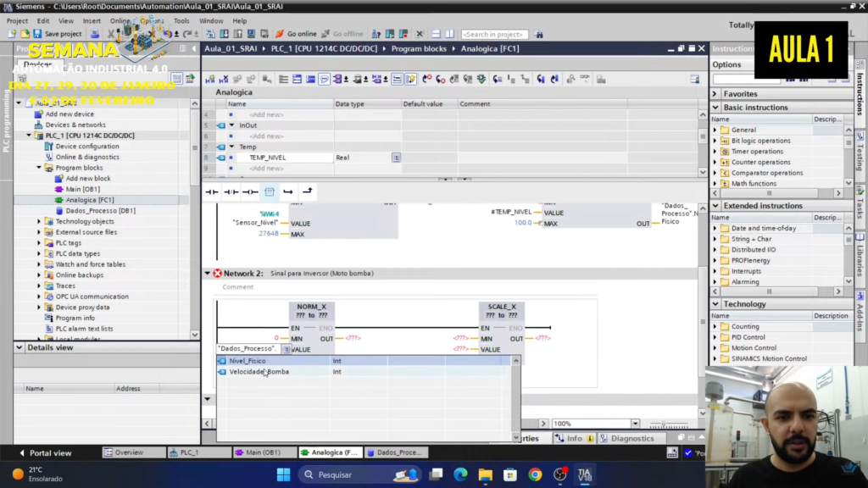Click the split editor horizontally icon
The image size is (868, 488).
[436, 34]
